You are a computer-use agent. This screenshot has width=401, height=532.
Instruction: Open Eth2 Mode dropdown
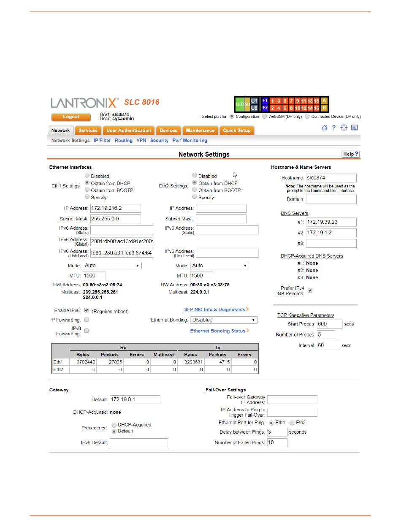[x=219, y=266]
